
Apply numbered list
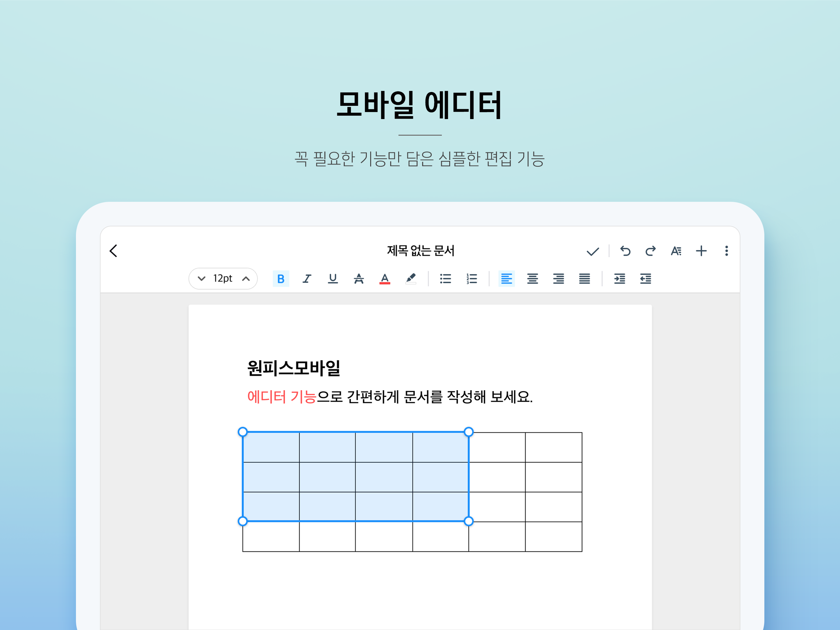click(x=472, y=279)
